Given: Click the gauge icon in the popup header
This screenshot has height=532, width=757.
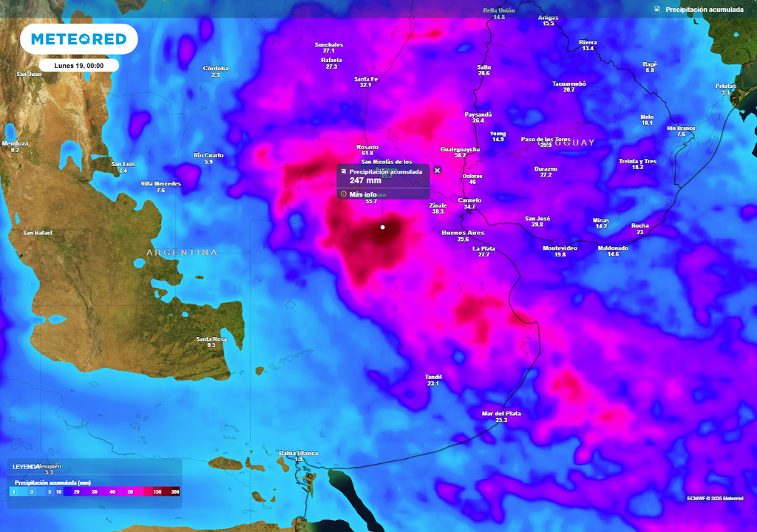Looking at the screenshot, I should pos(343,171).
